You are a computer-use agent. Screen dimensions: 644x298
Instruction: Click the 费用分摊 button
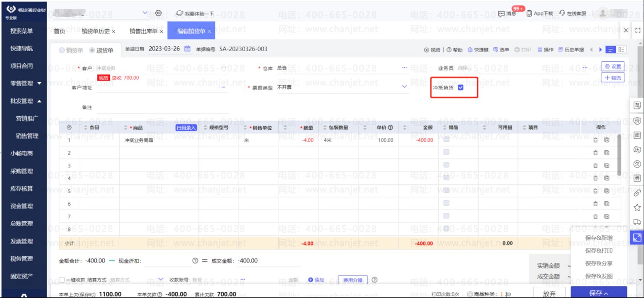point(353,280)
